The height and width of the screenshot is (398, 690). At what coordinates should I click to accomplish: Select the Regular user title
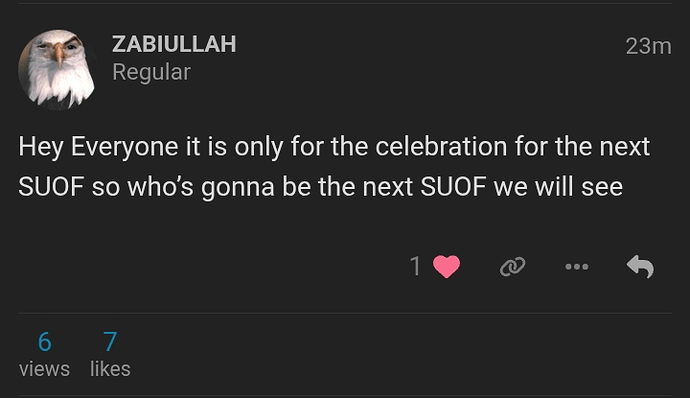[151, 72]
